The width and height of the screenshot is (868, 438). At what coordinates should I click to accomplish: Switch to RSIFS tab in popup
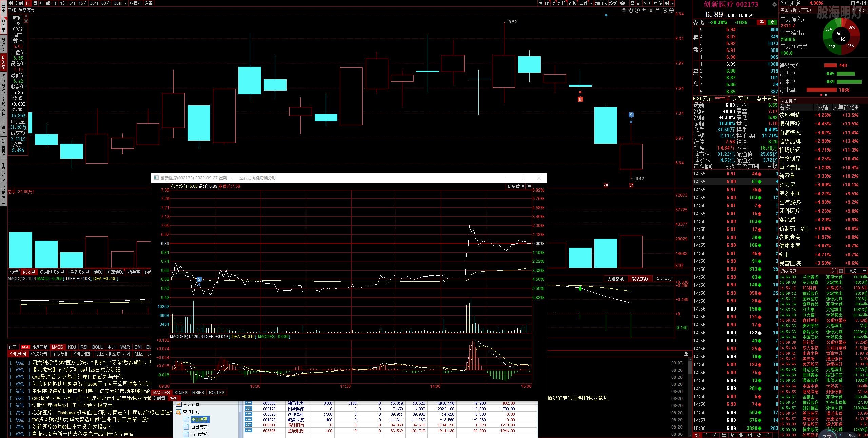pos(198,392)
